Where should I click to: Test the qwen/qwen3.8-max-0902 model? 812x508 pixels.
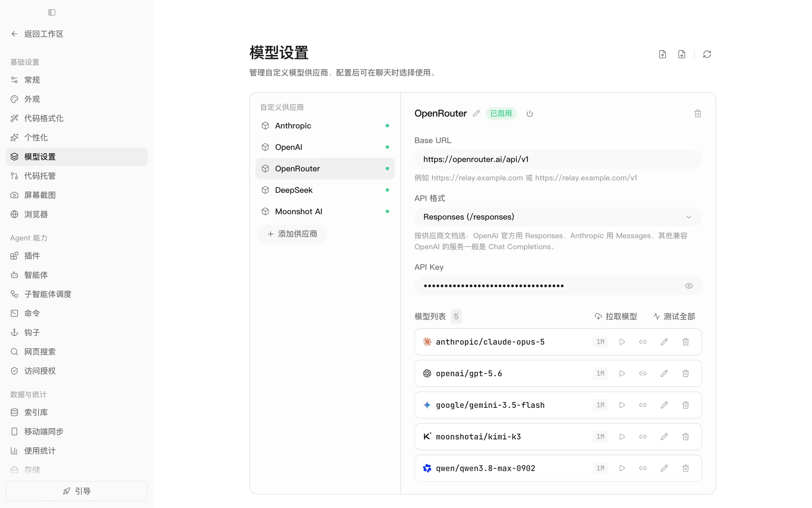click(x=622, y=468)
